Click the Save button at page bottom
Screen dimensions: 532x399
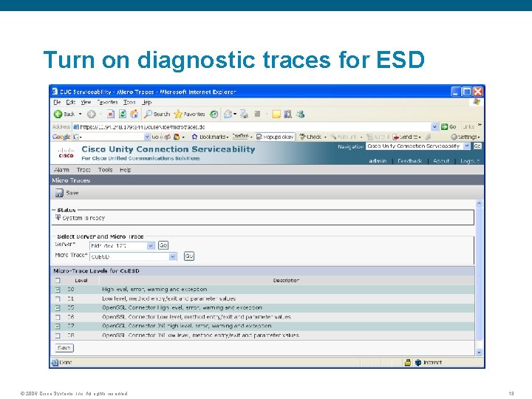(64, 348)
